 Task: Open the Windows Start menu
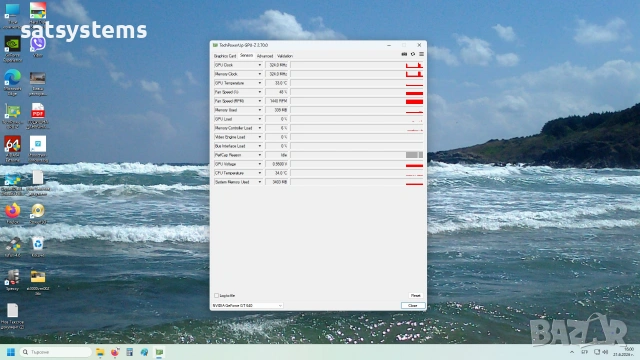(11, 352)
